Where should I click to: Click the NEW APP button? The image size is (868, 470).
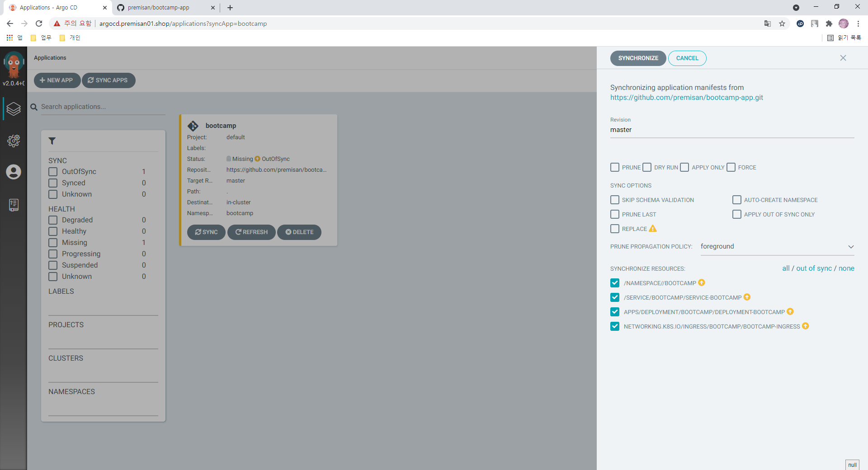57,80
